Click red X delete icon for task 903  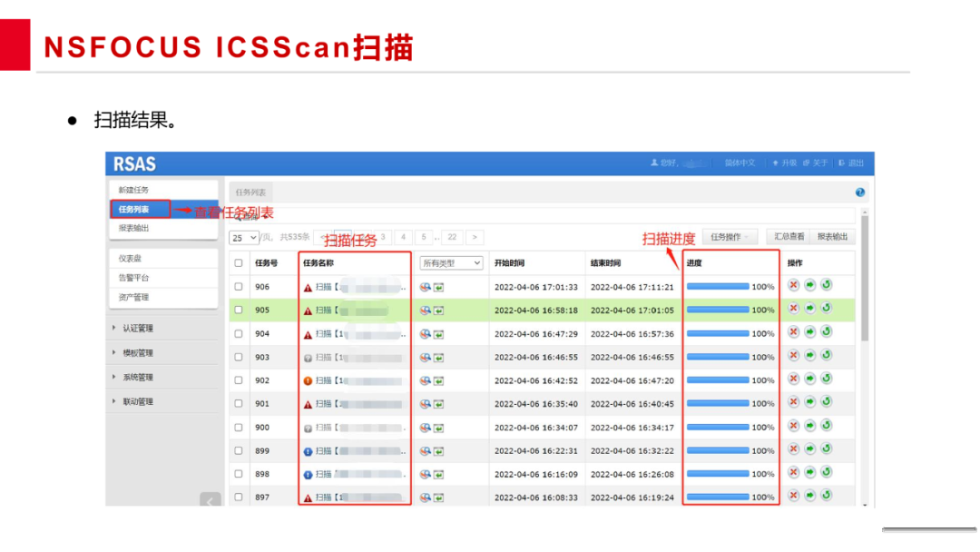coord(793,355)
